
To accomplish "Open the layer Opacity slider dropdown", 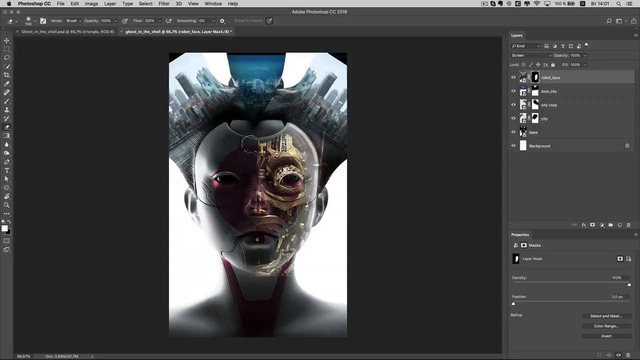I will coord(585,56).
